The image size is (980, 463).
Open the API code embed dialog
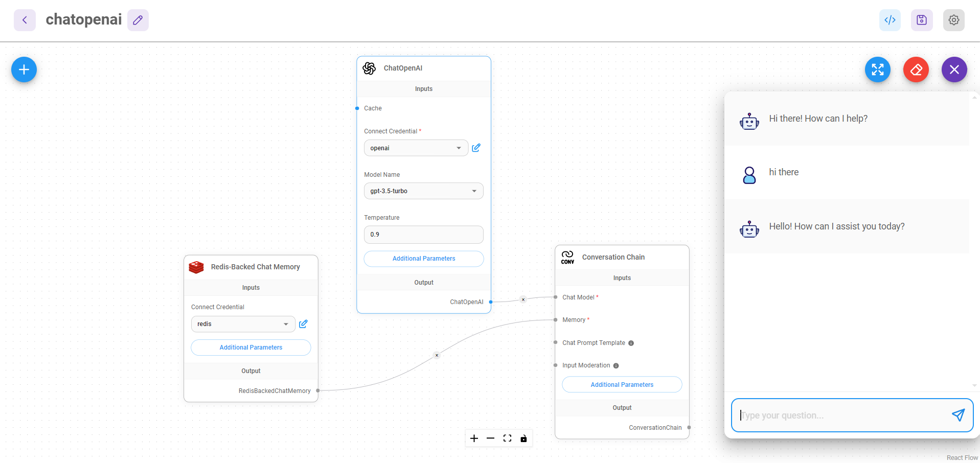pos(890,20)
